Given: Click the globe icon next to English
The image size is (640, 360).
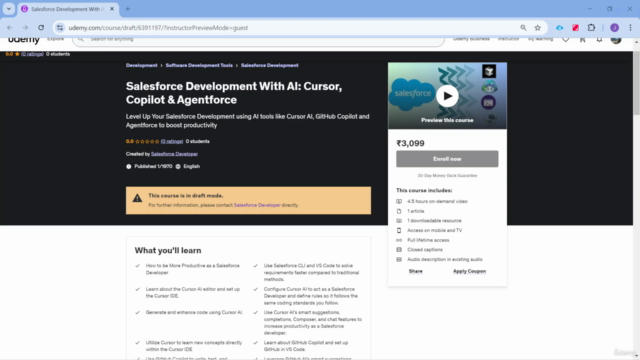Looking at the screenshot, I should [178, 167].
